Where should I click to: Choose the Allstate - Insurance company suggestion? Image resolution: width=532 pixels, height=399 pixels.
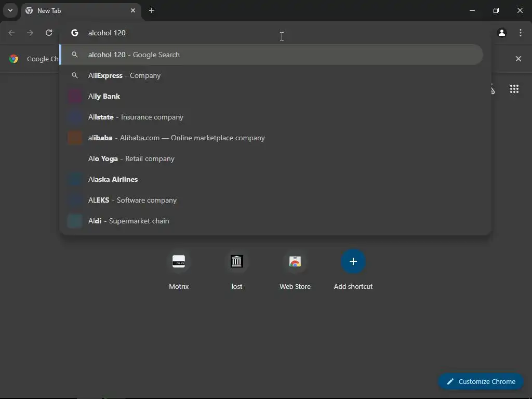(x=271, y=117)
